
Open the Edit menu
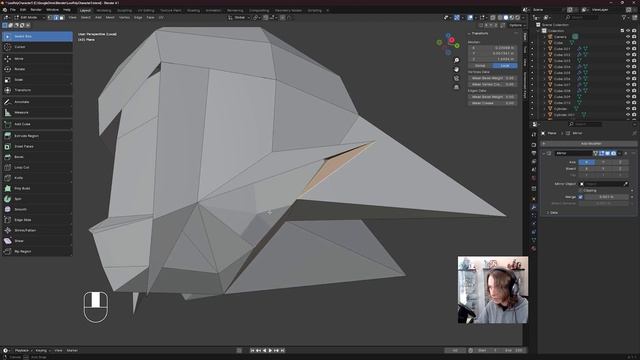point(23,10)
